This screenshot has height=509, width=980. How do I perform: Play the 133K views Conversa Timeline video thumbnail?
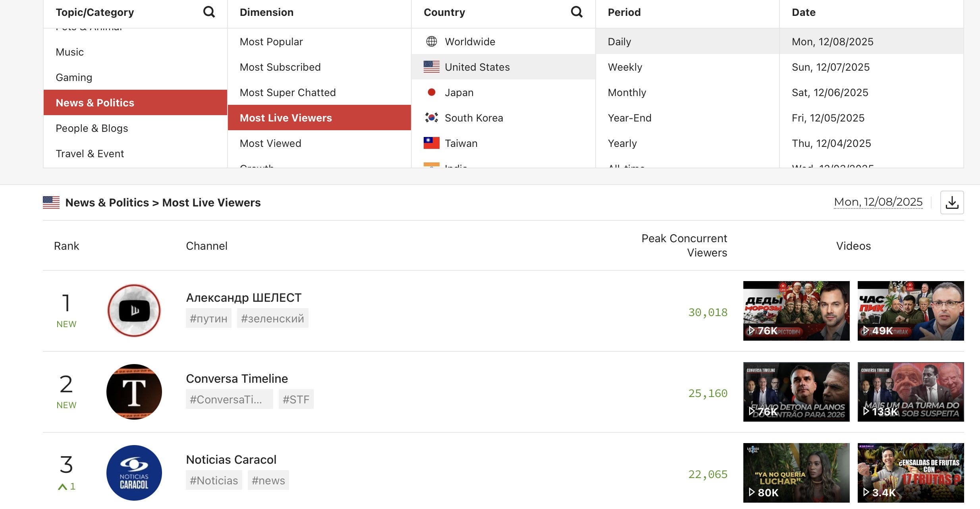tap(911, 391)
